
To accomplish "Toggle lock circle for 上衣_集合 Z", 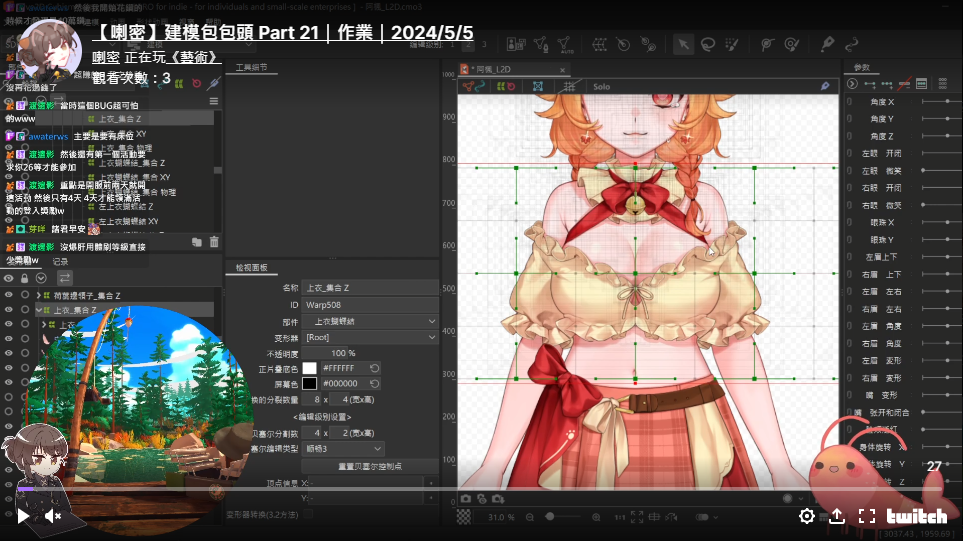I will [25, 309].
